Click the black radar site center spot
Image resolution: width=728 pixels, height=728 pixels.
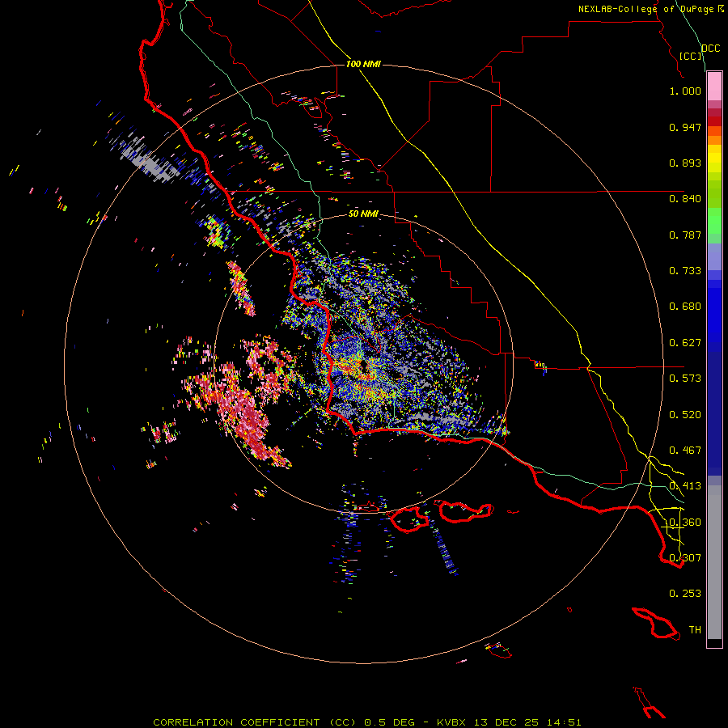[363, 367]
